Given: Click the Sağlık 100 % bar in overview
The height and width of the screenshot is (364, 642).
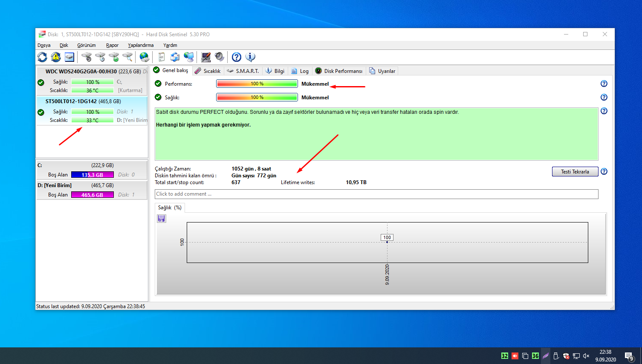Looking at the screenshot, I should point(257,98).
